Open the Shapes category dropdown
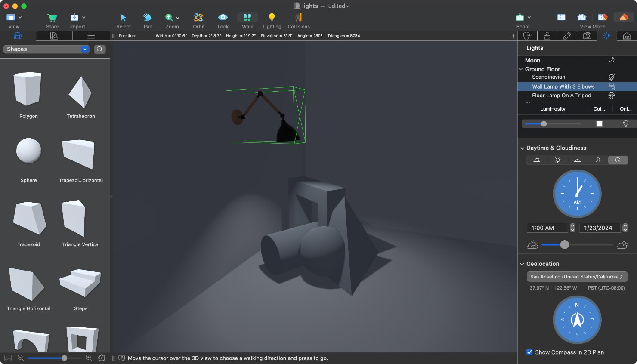 tap(85, 49)
